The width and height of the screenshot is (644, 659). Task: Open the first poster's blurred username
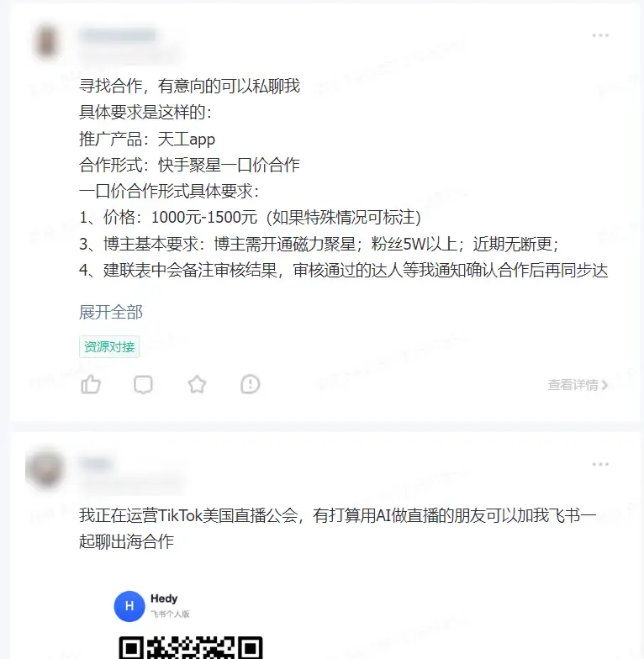coord(118,35)
